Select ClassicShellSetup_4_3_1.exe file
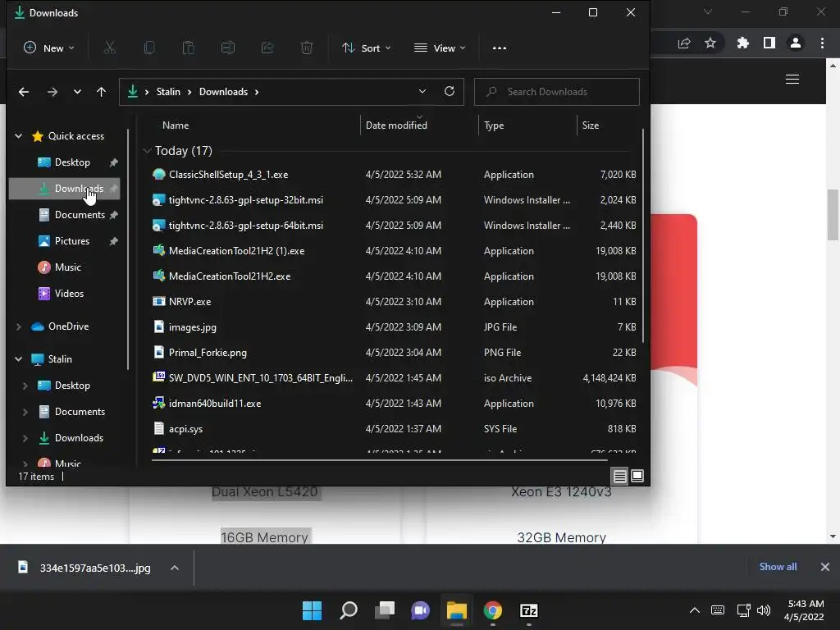This screenshot has width=840, height=630. pyautogui.click(x=395, y=175)
